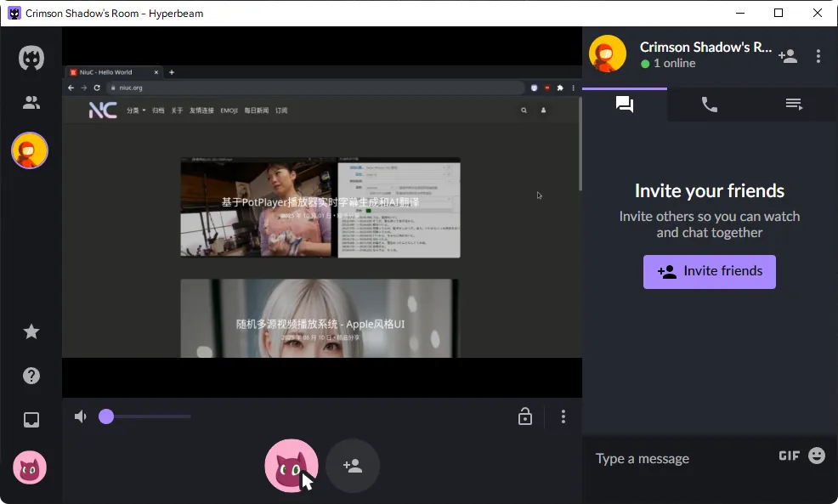Switch to the queue playlist tab
838x504 pixels.
[x=794, y=105]
